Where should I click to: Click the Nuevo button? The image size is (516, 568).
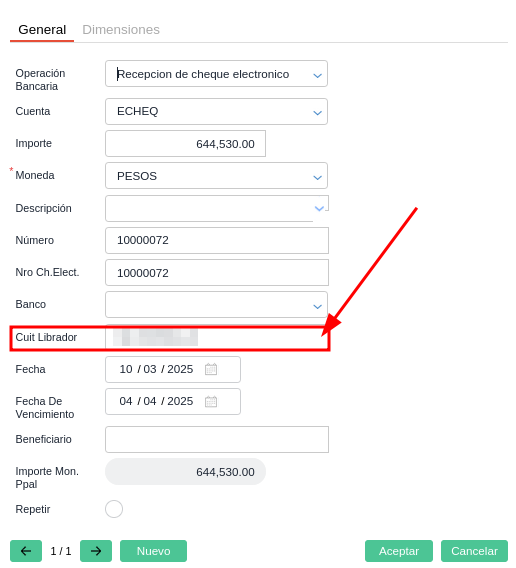153,551
